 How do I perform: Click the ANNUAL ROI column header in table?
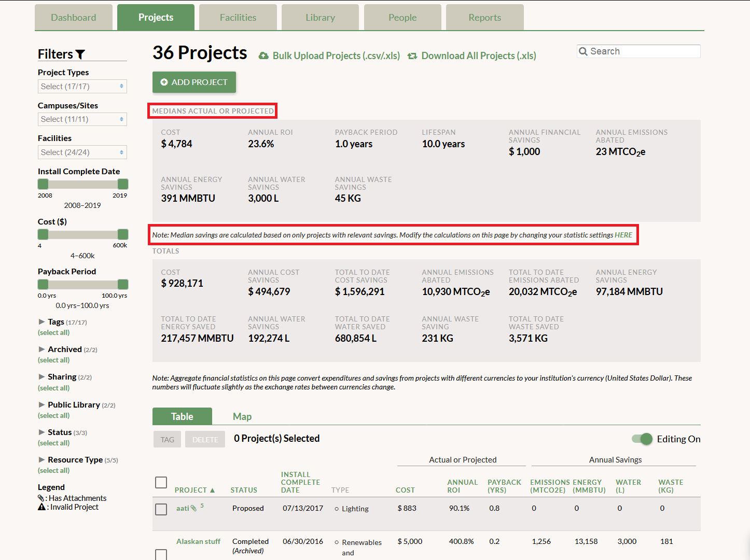[463, 486]
